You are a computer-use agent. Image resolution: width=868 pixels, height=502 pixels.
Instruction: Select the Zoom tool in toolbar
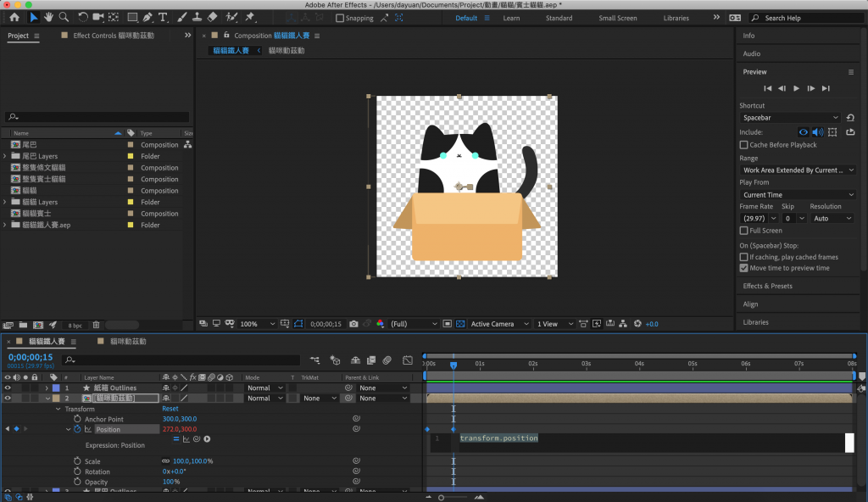click(64, 17)
